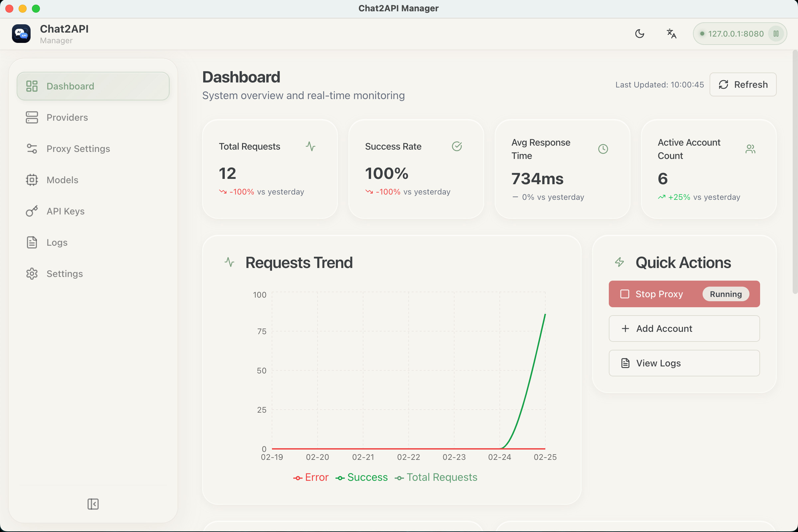Refresh the dashboard data
The image size is (798, 532).
coord(743,84)
